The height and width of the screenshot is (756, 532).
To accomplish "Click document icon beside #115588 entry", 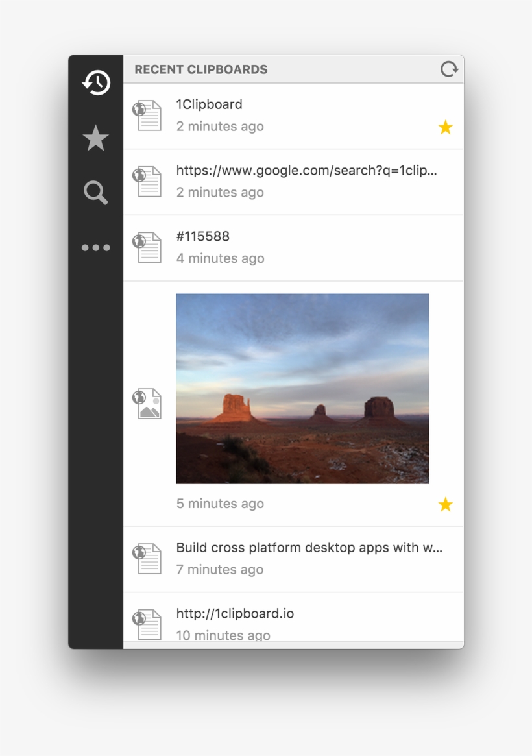I will [x=147, y=248].
